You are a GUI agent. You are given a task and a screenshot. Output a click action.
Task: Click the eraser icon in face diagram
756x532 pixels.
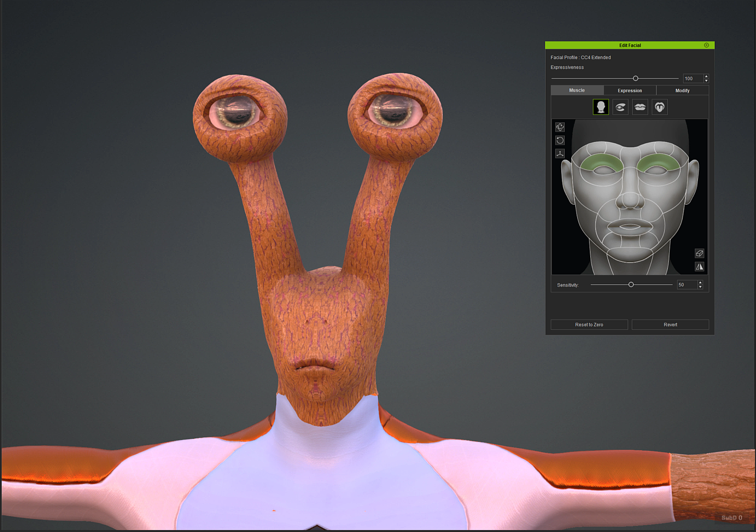(699, 253)
